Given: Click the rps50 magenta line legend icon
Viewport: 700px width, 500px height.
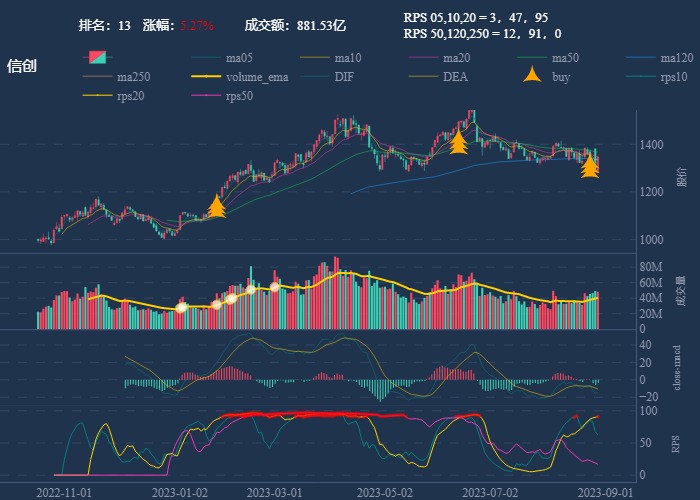Looking at the screenshot, I should click(205, 96).
